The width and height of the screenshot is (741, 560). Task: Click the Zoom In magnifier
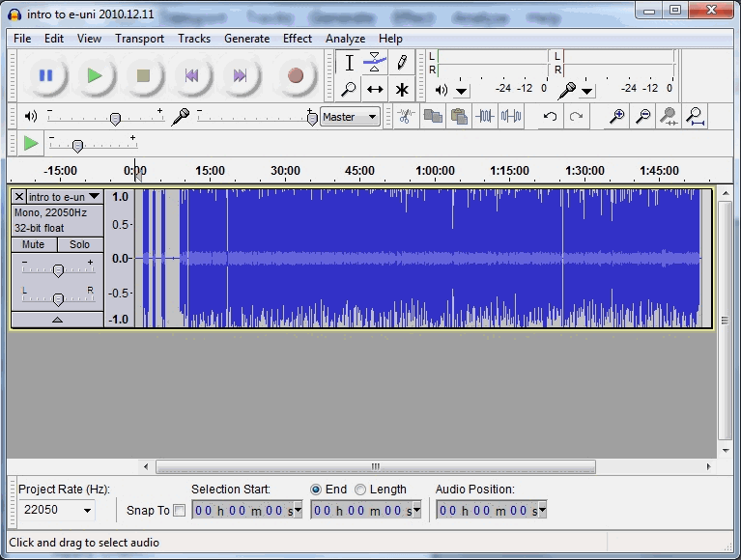616,117
